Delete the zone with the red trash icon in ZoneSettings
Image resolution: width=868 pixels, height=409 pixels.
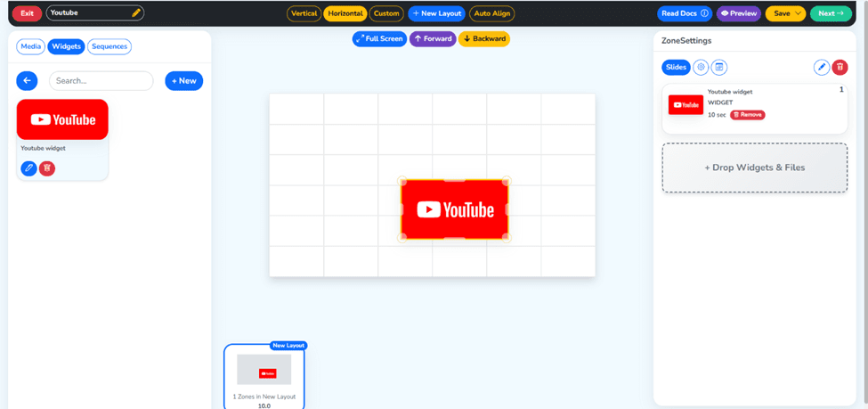coord(840,68)
